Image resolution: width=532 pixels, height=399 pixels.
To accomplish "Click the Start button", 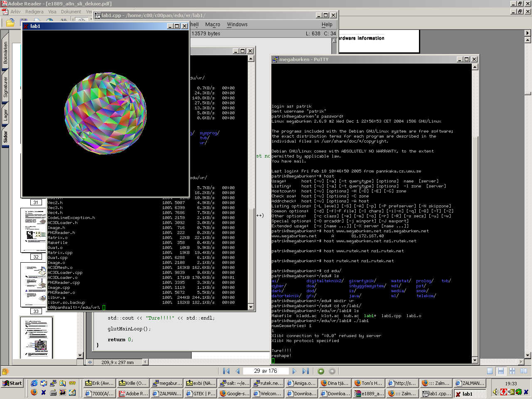I will point(12,383).
